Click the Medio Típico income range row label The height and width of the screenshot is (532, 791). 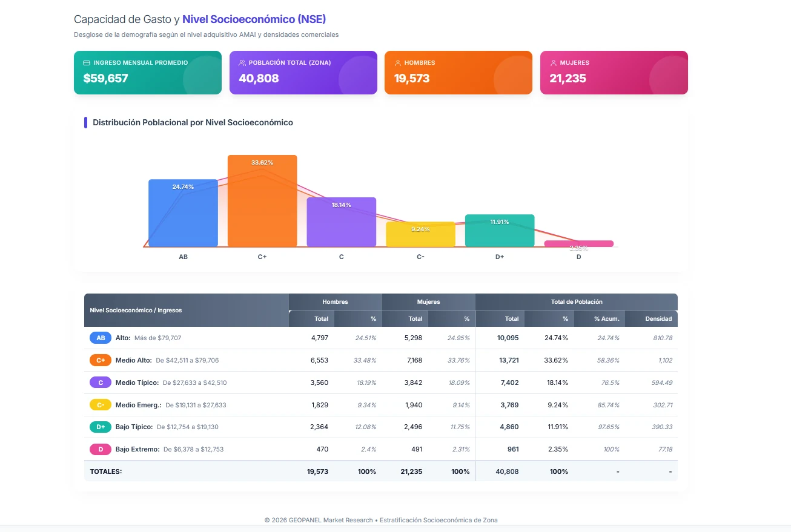coord(171,383)
